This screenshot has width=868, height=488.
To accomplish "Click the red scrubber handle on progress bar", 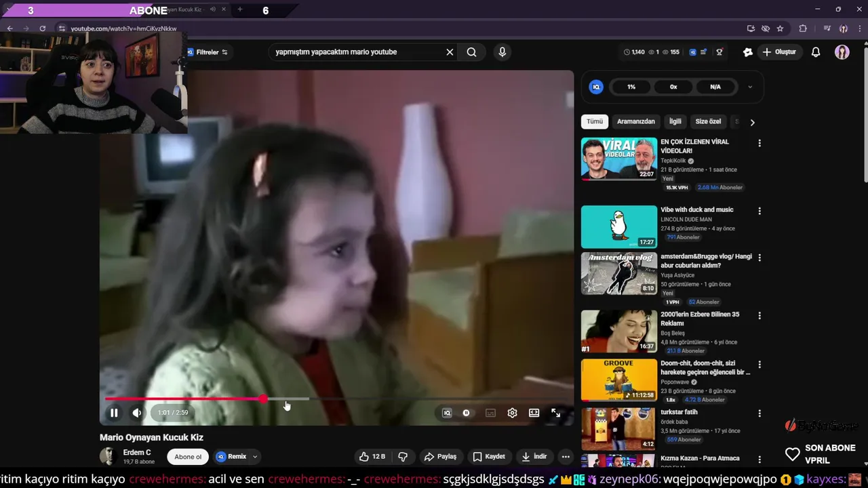I will click(263, 399).
